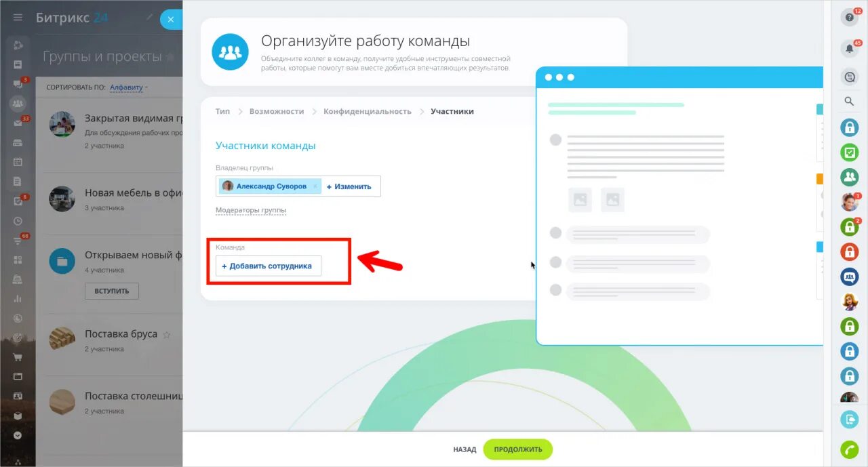
Task: Open the hamburger menu beside the Битрикс 24 logo
Action: 18,18
